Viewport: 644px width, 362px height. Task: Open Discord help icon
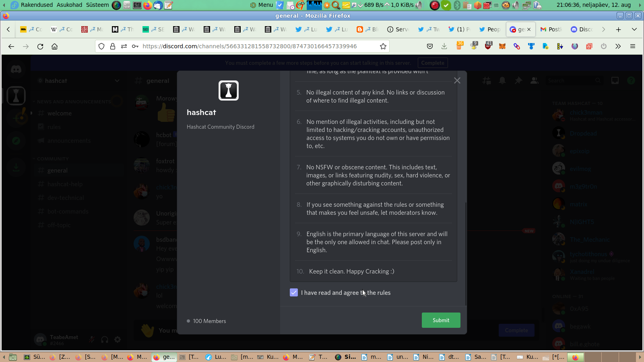pos(631,80)
